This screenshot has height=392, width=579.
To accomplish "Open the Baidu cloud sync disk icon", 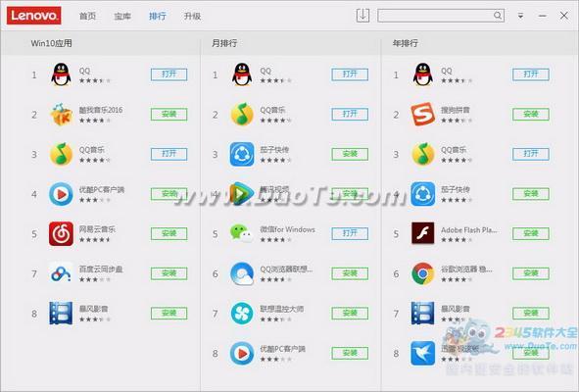I will (61, 273).
